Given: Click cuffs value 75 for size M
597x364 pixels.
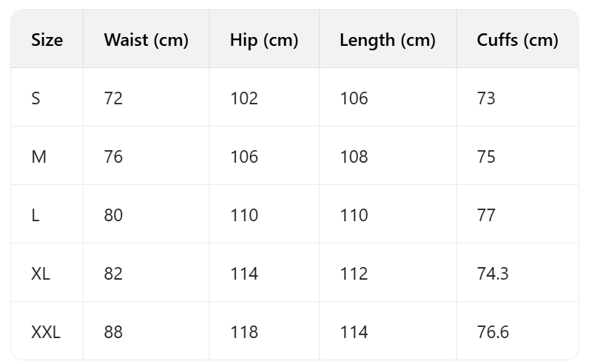Looking at the screenshot, I should [x=486, y=157].
